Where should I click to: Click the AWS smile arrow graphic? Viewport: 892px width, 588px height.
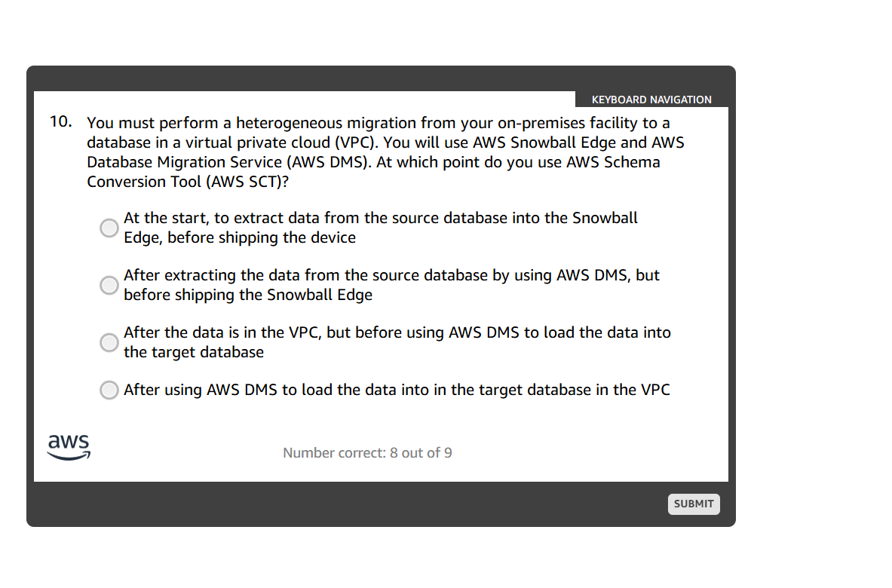pos(69,454)
